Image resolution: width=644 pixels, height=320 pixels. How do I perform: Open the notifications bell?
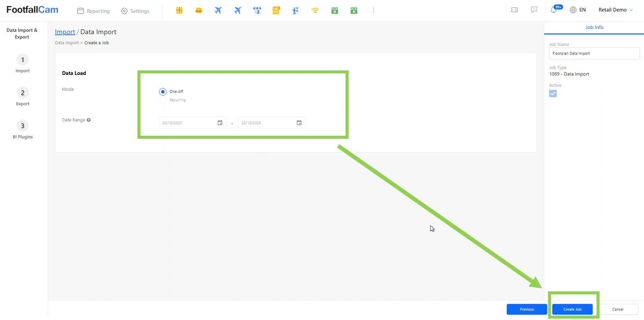click(553, 10)
